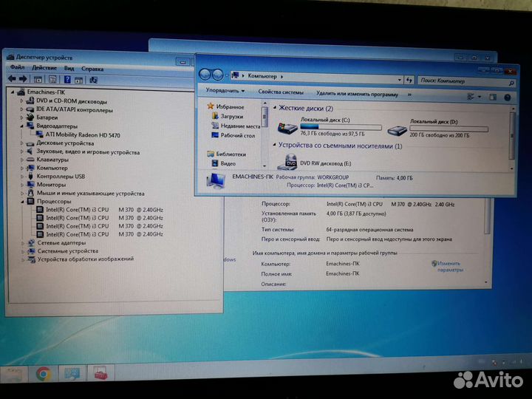Click change view icon in Explorer toolbar
Screen dimensions: 532x399
[471, 97]
